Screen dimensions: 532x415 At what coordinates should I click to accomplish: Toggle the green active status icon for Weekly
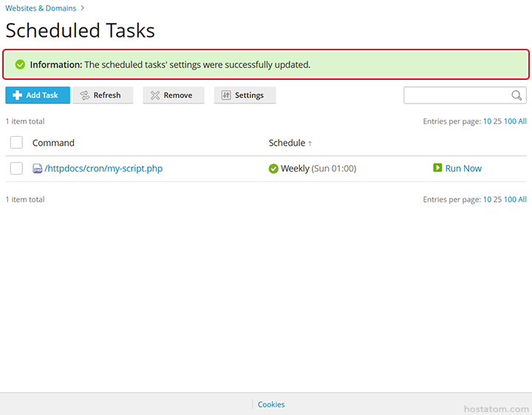tap(273, 169)
